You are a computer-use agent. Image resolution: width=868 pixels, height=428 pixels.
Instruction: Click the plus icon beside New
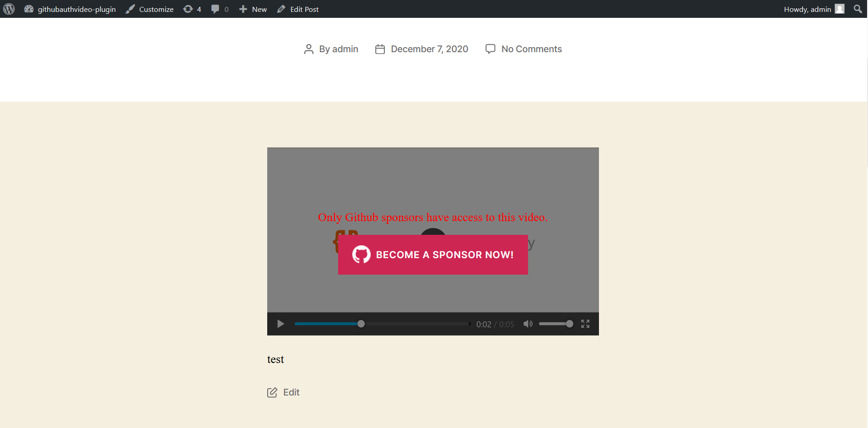[243, 9]
